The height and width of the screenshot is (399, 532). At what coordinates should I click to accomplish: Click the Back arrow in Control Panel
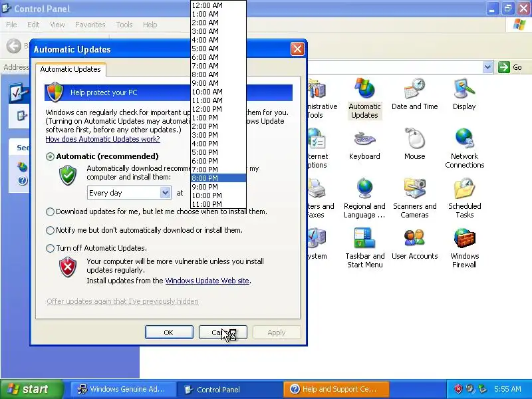click(x=14, y=46)
